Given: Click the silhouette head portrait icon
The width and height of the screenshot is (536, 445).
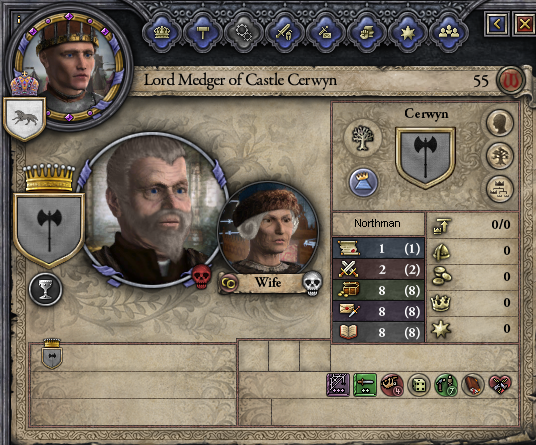Looking at the screenshot, I should click(x=499, y=123).
